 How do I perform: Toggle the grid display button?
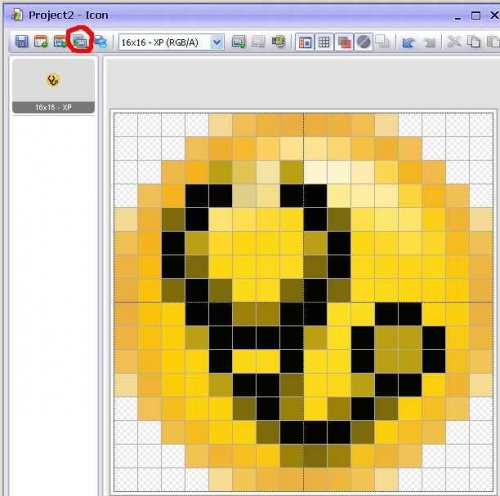click(324, 42)
